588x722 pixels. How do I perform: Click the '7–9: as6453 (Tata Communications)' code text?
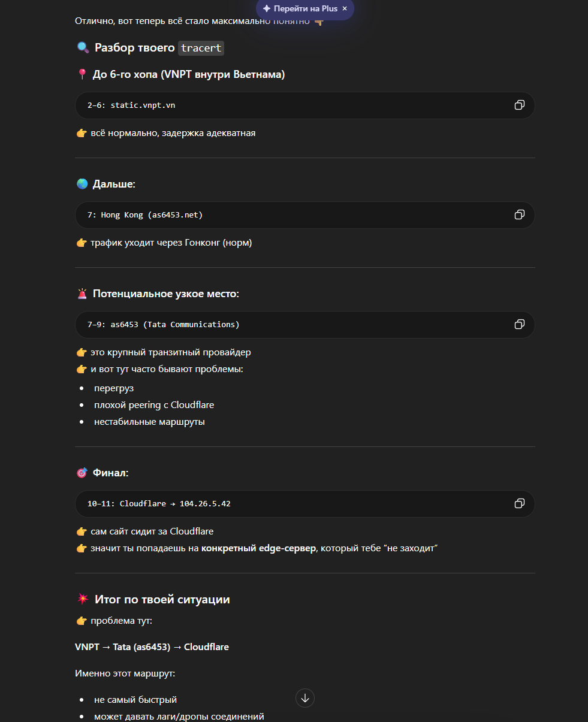[x=163, y=324]
